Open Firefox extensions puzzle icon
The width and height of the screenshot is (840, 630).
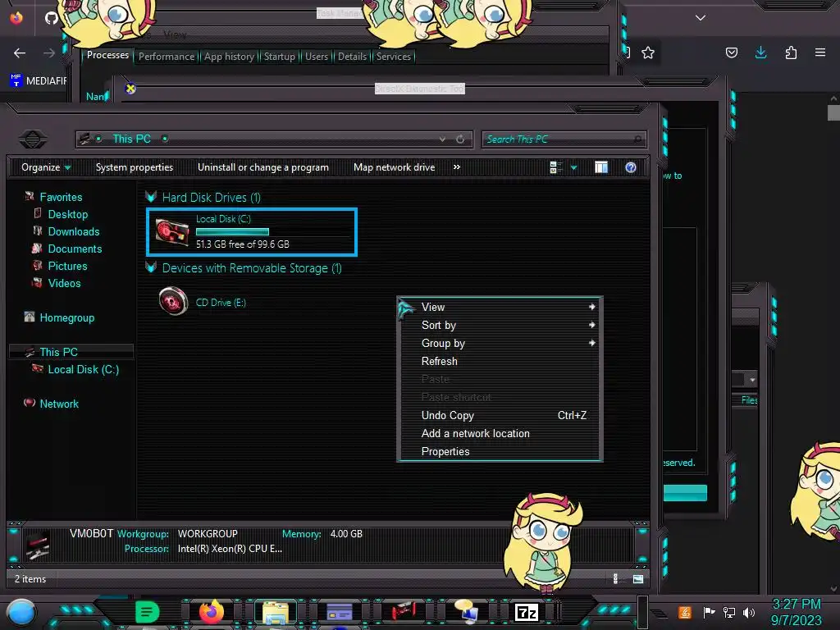pos(791,52)
